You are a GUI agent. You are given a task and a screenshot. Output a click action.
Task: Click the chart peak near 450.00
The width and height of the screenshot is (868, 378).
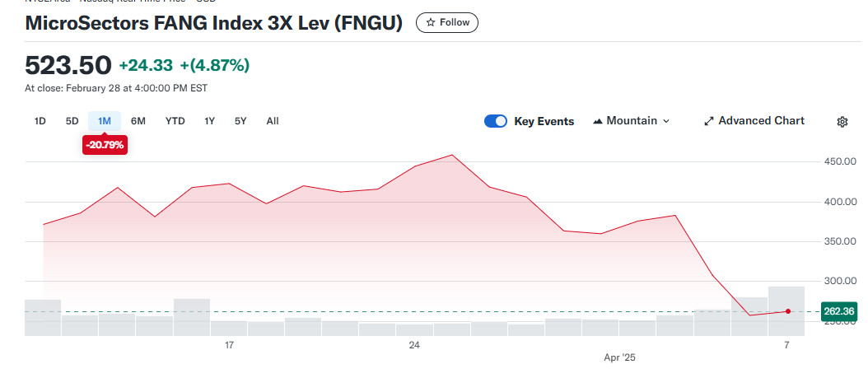(x=453, y=155)
